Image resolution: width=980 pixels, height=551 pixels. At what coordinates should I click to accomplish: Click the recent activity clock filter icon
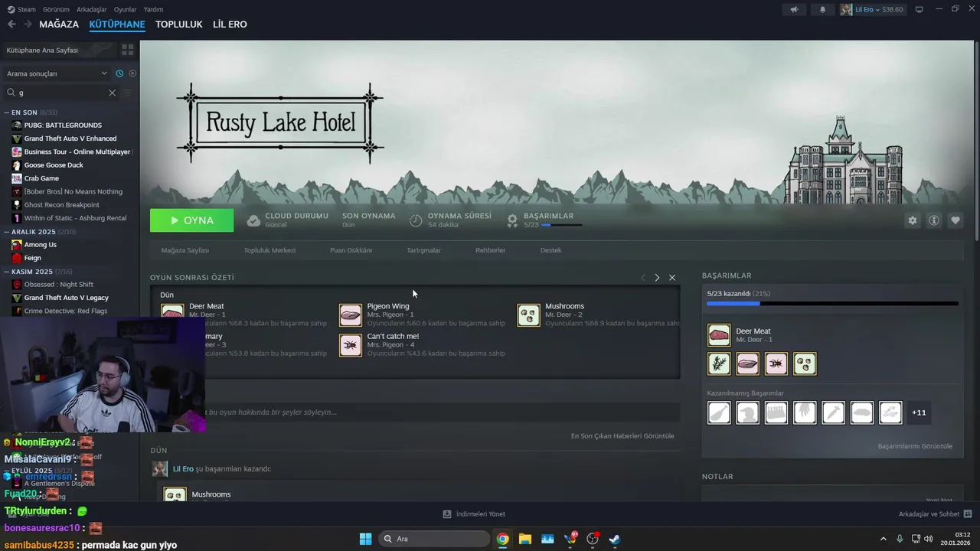pos(119,73)
